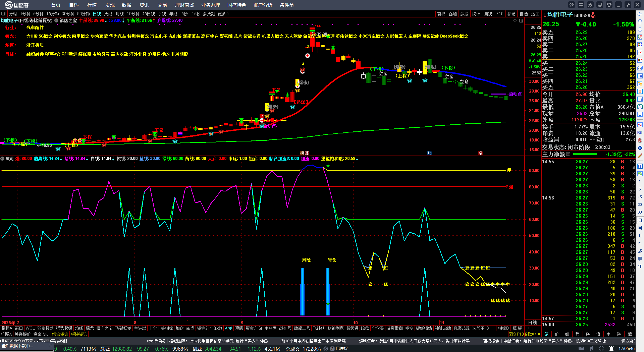Toggle the 标记 mark button
Screen dimensions: 644x352
pyautogui.click(x=511, y=14)
